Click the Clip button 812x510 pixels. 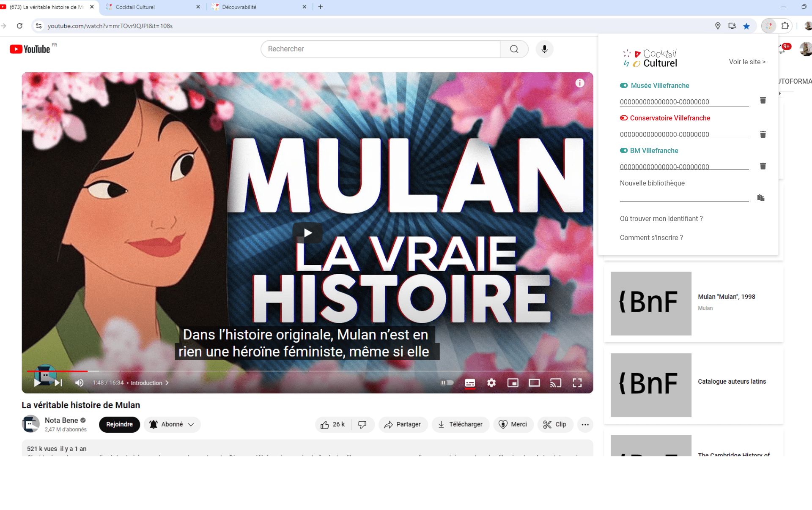[555, 425]
